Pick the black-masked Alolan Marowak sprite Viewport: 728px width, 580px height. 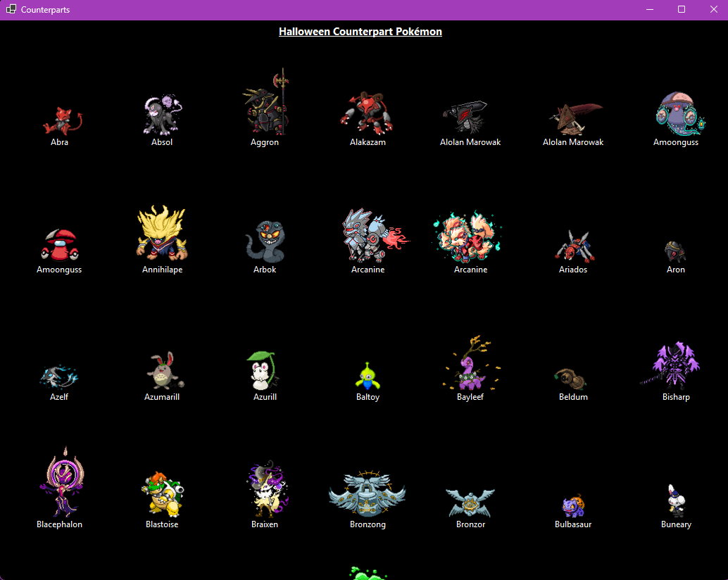[465, 117]
